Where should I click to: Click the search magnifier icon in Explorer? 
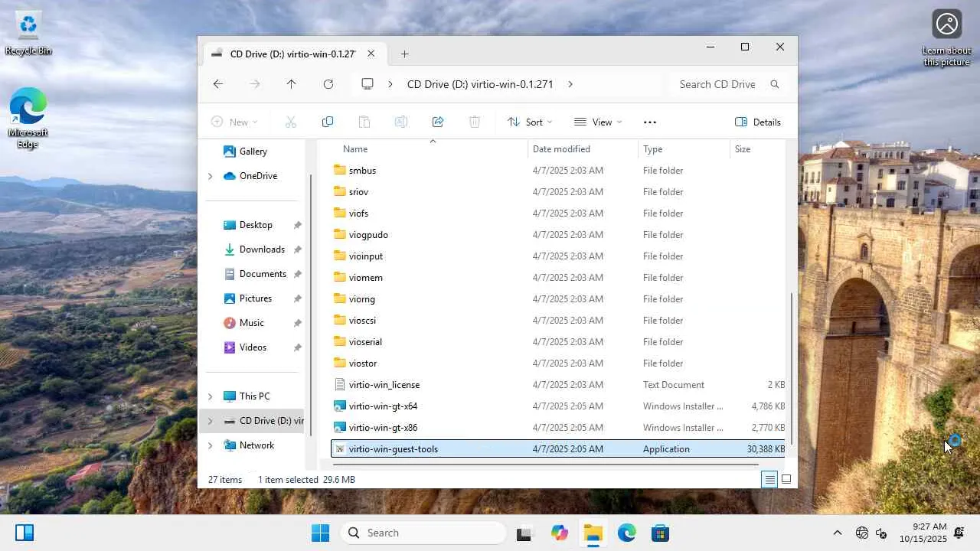[775, 84]
